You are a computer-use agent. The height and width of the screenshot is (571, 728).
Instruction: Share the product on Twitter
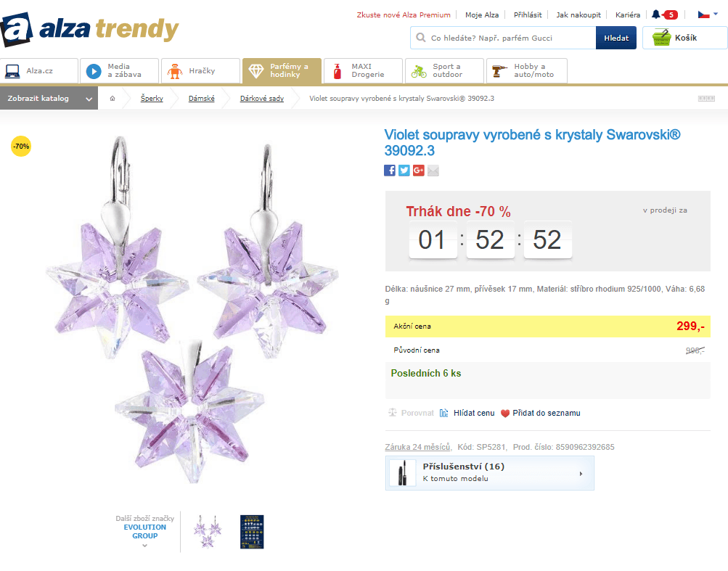click(404, 171)
